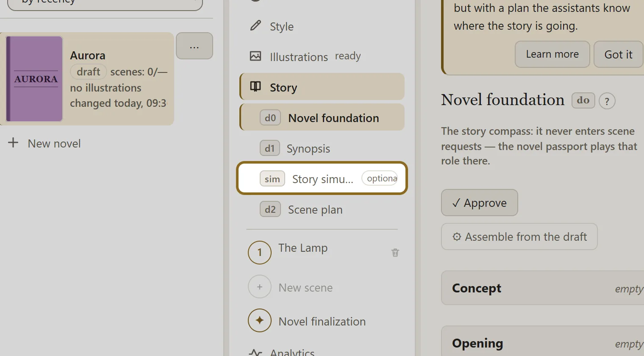Dismiss the tip with Got it
The height and width of the screenshot is (356, 644).
pos(619,54)
